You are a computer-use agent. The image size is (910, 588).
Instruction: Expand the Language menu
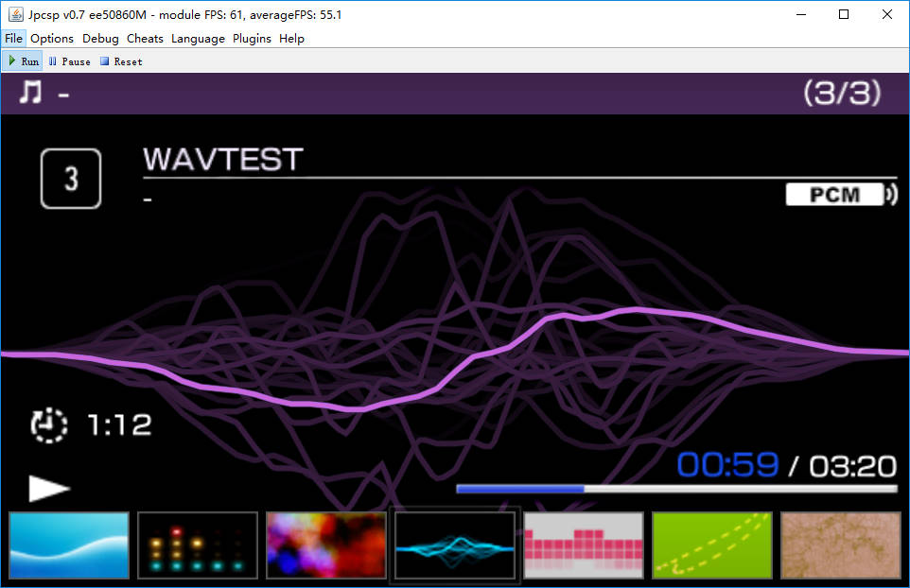pyautogui.click(x=198, y=39)
